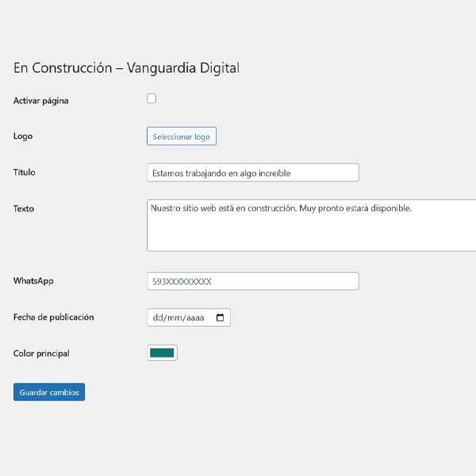
Task: Click the WhatsApp field label
Action: 33,281
